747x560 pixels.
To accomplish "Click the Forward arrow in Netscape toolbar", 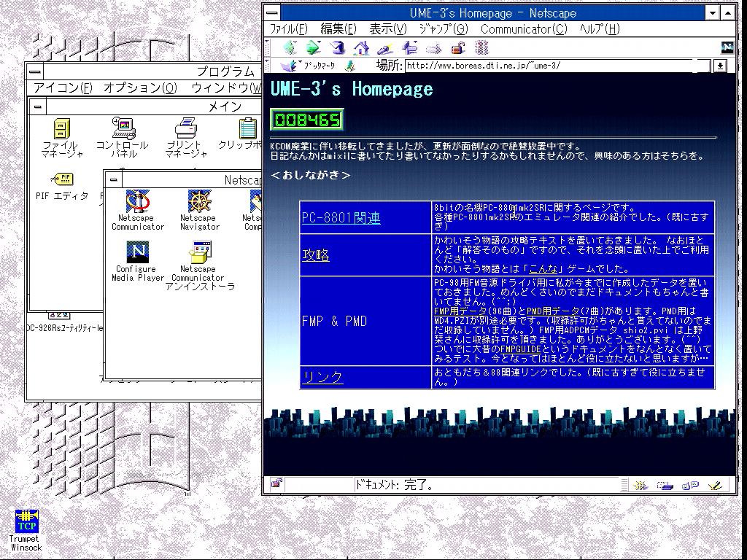I will pos(312,47).
